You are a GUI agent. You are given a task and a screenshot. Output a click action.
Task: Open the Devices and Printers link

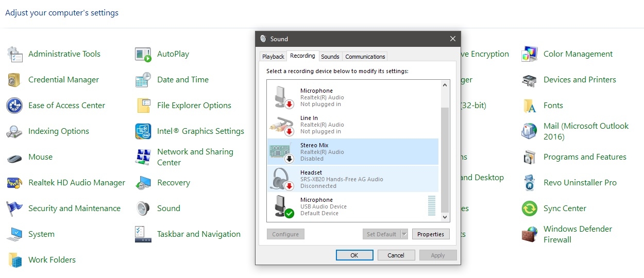pos(580,80)
